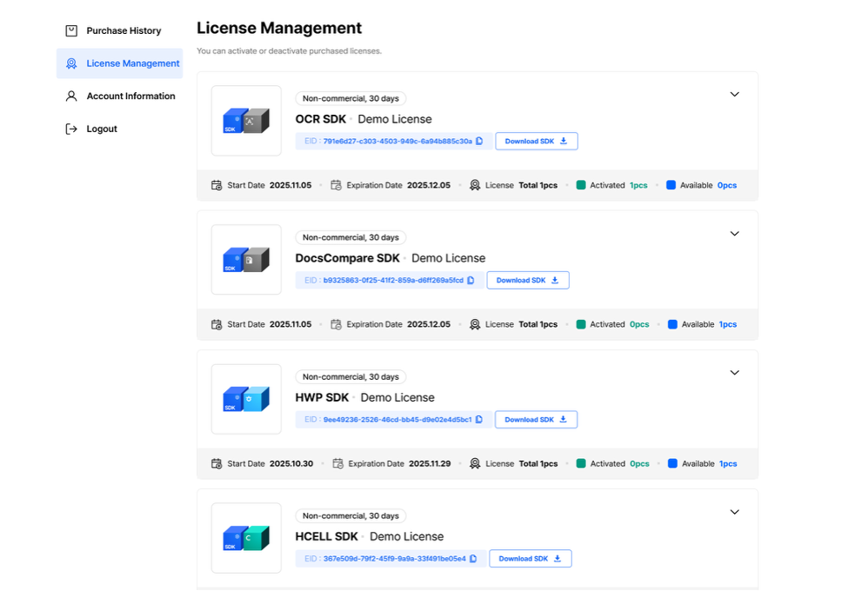Screen dimensions: 868x591
Task: Open the HCELL SDK product thumbnail
Action: [246, 538]
